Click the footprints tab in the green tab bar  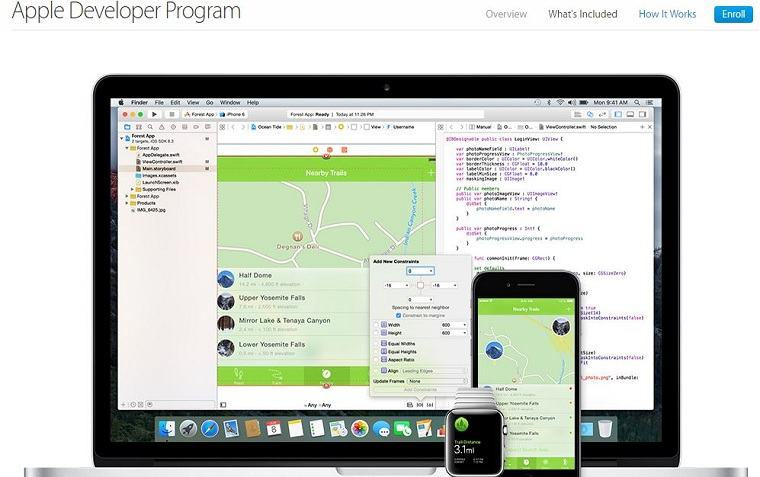(x=238, y=375)
